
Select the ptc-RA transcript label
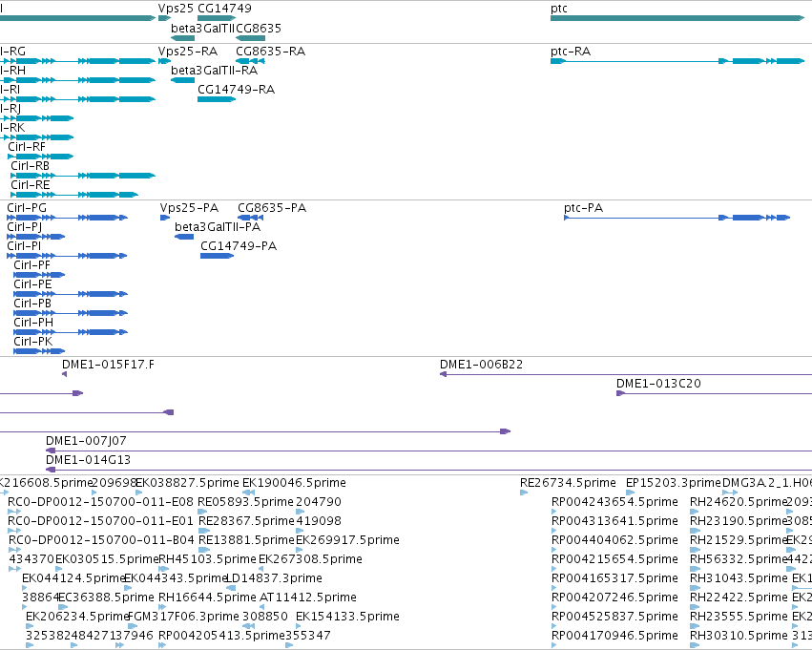(x=571, y=52)
